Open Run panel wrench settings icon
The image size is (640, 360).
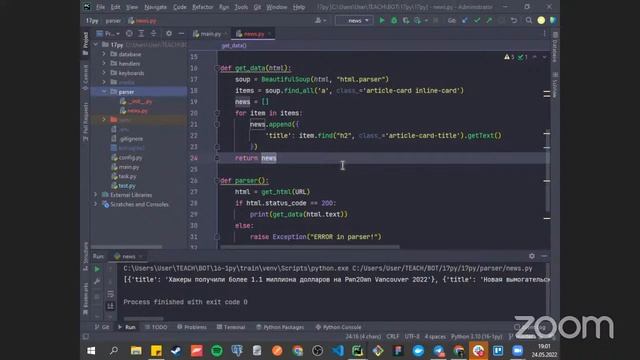pyautogui.click(x=97, y=281)
